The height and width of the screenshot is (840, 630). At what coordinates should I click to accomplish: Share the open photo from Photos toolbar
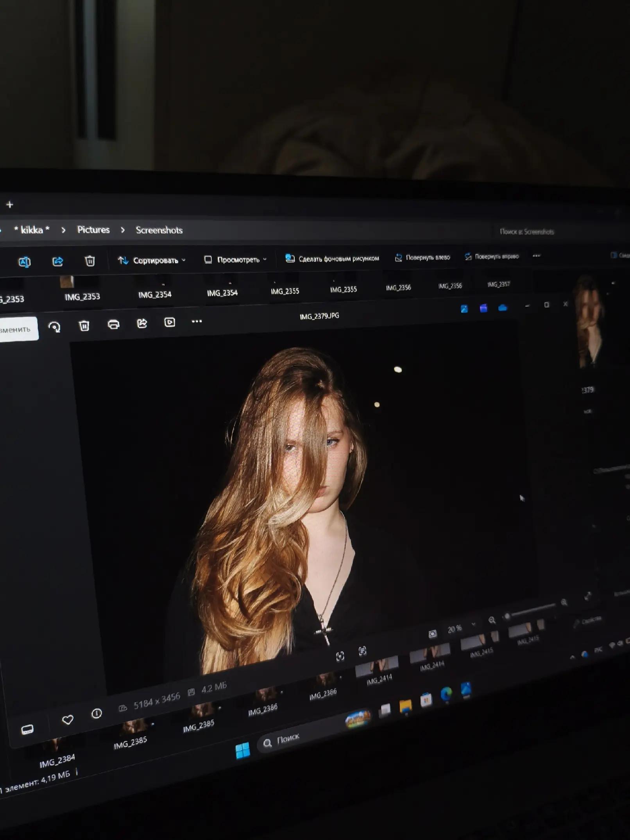[142, 323]
